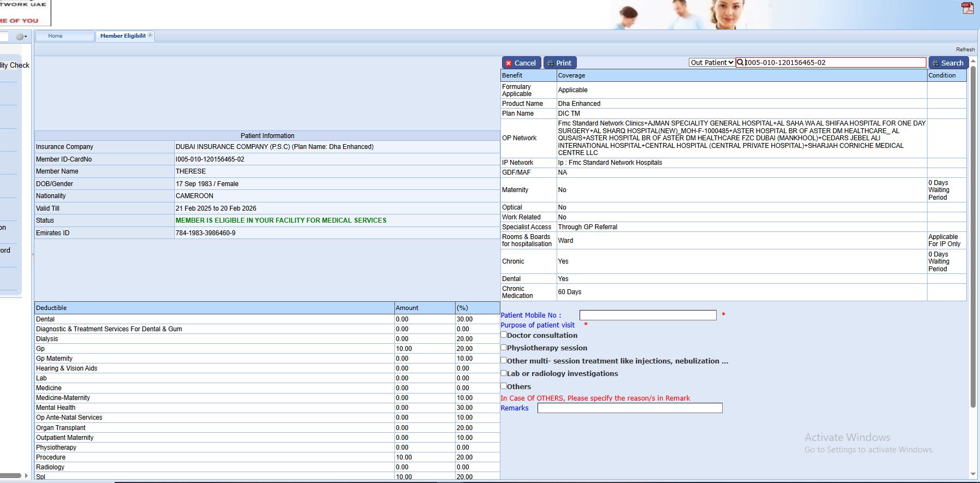980x483 pixels.
Task: Click the PDF export icon
Action: 967,8
